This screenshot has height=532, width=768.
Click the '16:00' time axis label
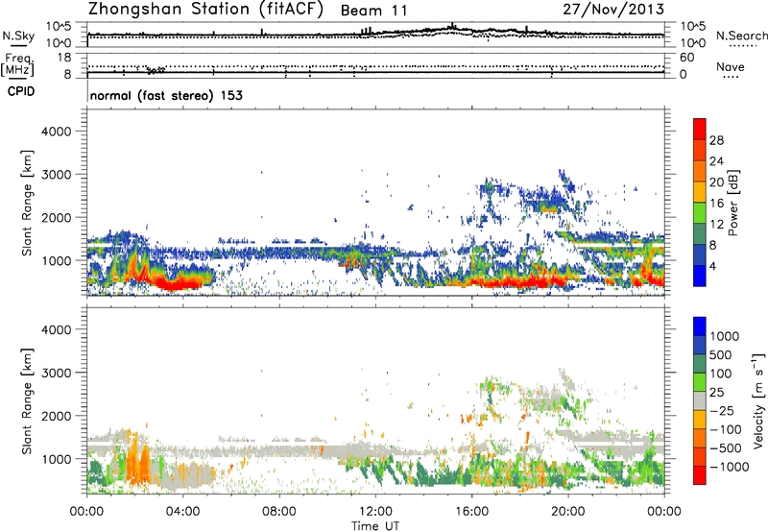[471, 512]
